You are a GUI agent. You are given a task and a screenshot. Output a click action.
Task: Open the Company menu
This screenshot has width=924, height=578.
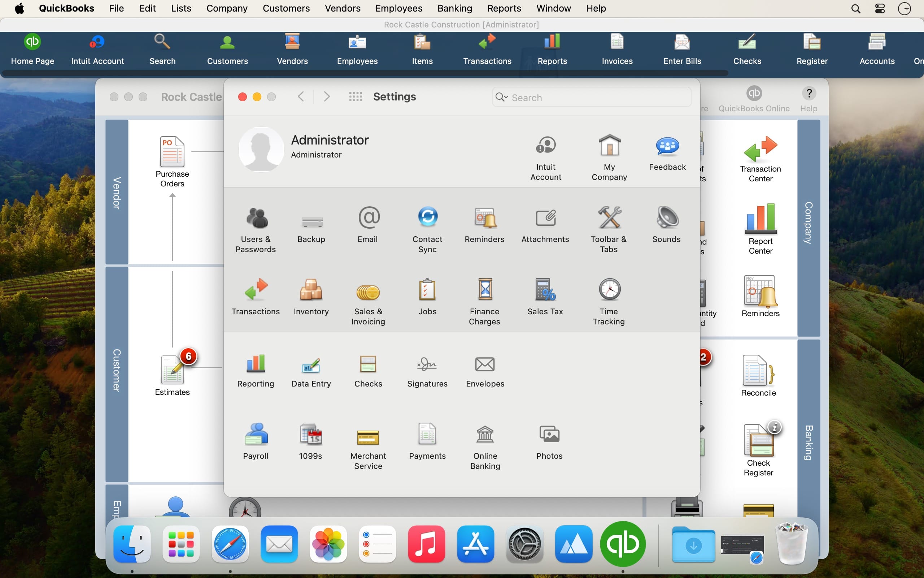227,8
